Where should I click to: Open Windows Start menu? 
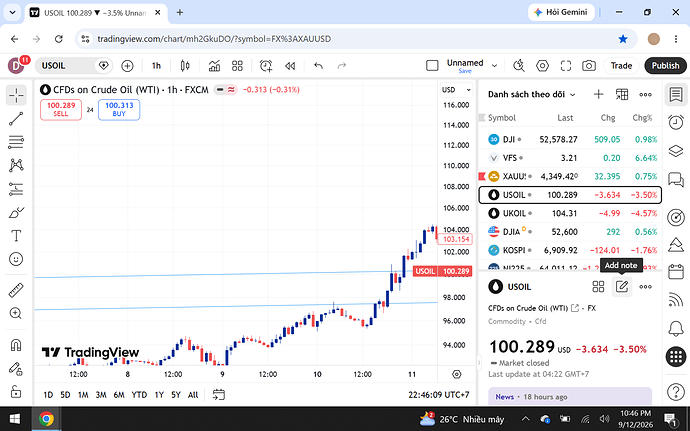[x=15, y=419]
